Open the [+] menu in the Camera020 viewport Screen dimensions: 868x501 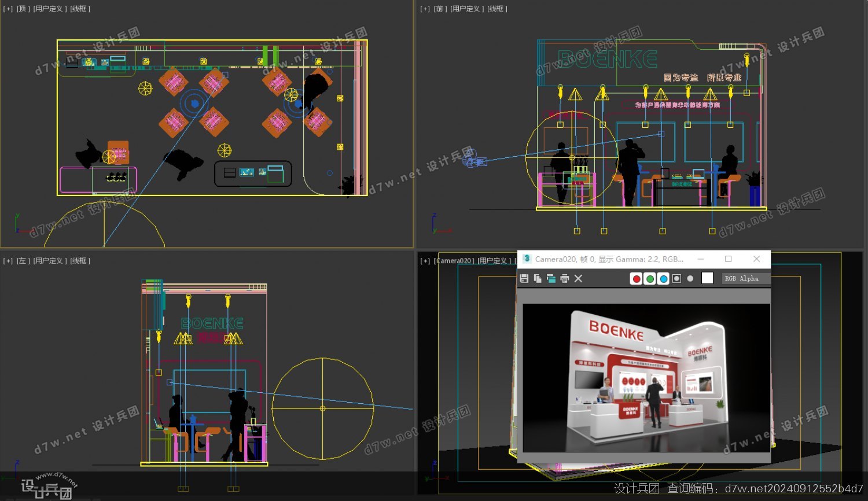[425, 261]
